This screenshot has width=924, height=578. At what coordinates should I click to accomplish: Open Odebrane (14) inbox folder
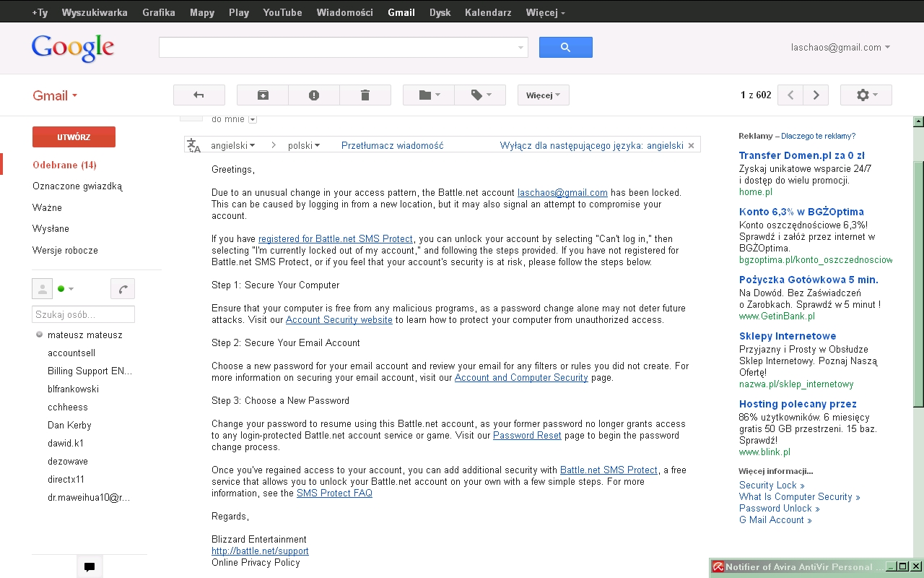[64, 165]
